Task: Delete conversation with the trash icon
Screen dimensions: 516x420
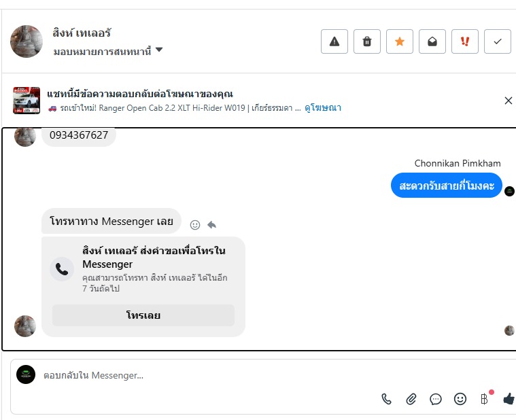Action: [367, 41]
